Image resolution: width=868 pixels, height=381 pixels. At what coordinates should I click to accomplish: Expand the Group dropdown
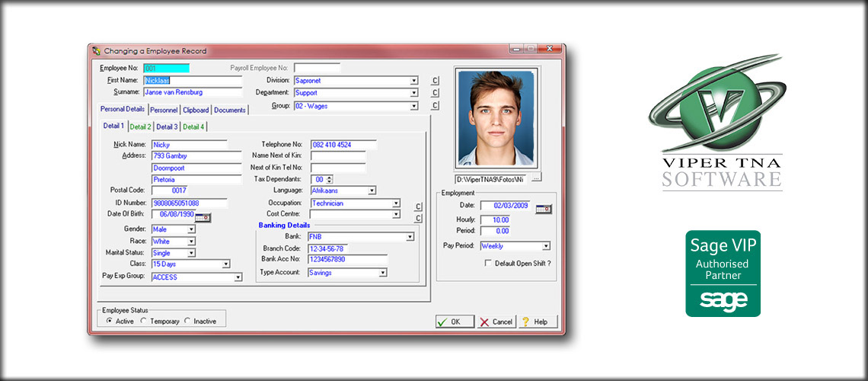click(x=413, y=106)
